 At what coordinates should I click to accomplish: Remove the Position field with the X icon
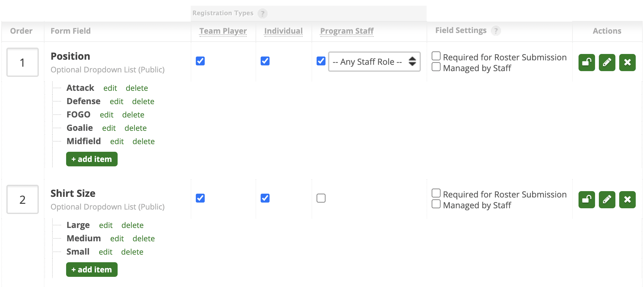(x=627, y=62)
